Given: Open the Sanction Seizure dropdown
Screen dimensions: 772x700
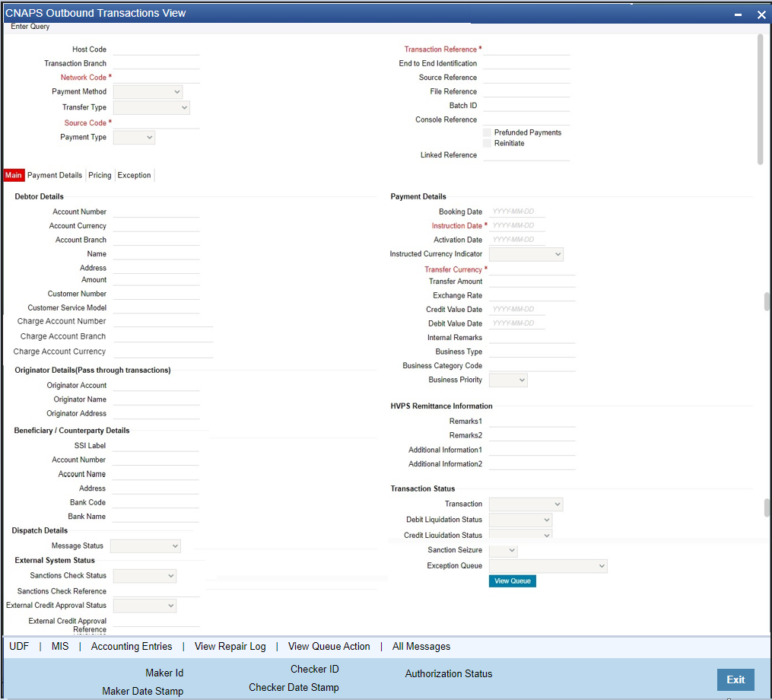Looking at the screenshot, I should 504,550.
